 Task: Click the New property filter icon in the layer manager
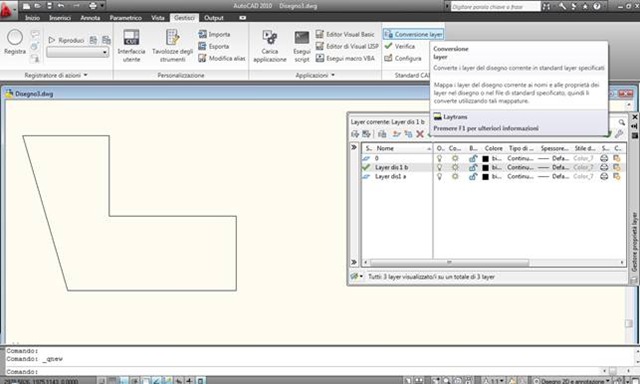[x=355, y=134]
